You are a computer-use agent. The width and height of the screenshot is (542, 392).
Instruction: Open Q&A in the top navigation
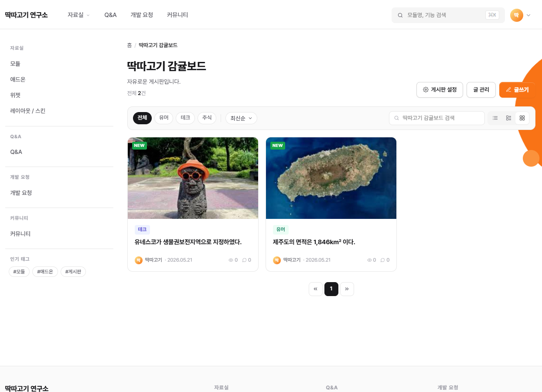point(110,15)
